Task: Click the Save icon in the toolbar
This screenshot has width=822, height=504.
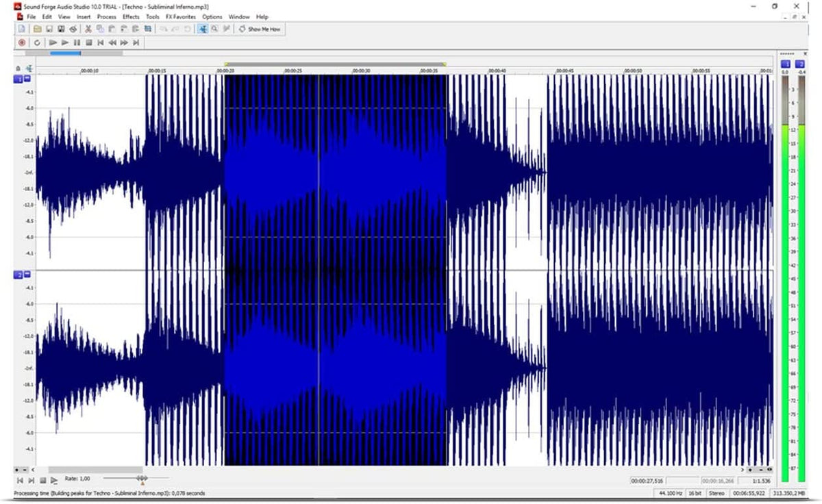Action: click(x=49, y=29)
